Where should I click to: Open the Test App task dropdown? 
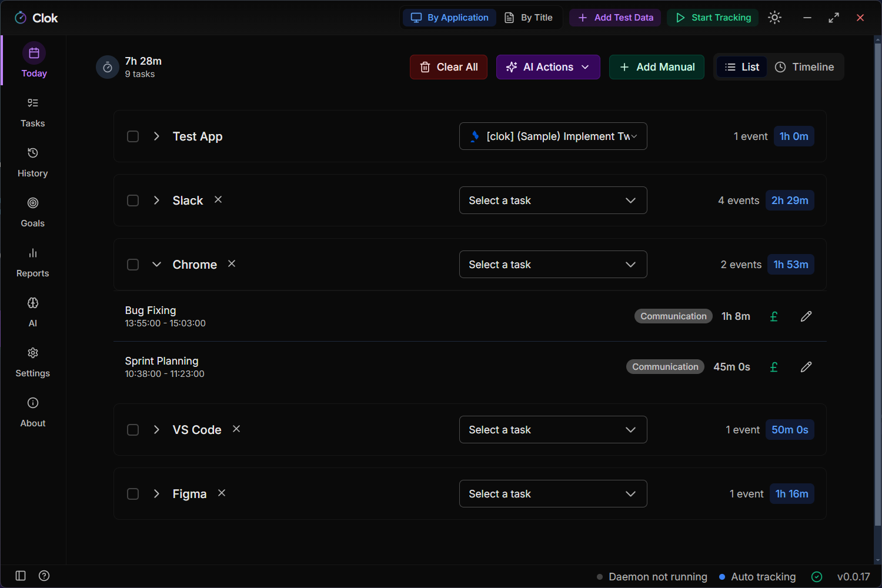click(x=553, y=136)
